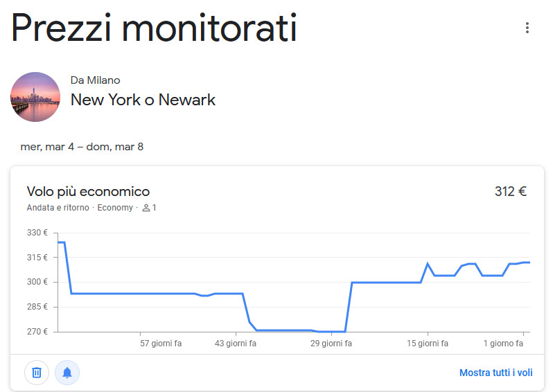Click the "15 giorni fa" axis marker
This screenshot has height=392, width=553.
point(428,344)
